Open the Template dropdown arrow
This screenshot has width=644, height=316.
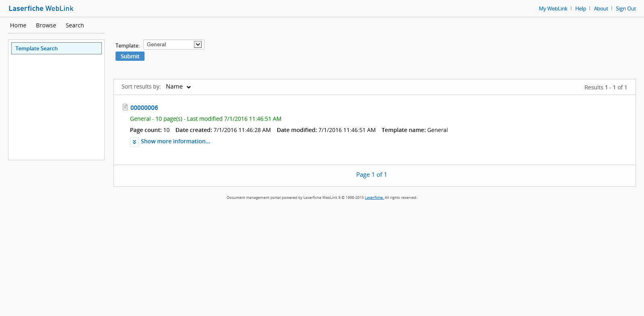point(198,45)
